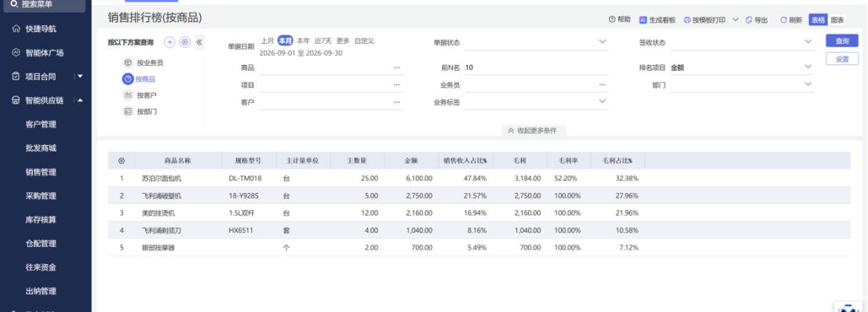This screenshot has height=312, width=868.
Task: Click the clipboard icon beside 项目合同
Action: pyautogui.click(x=16, y=76)
